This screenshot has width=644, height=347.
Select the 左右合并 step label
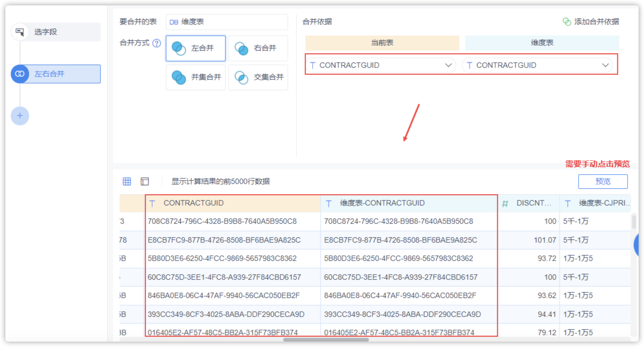click(49, 74)
